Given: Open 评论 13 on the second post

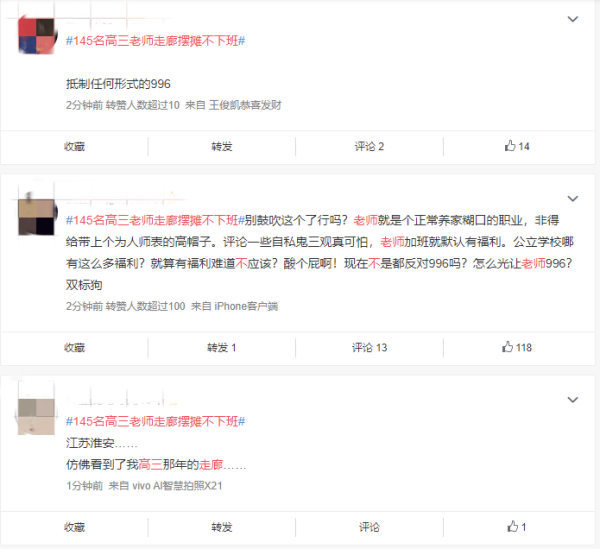Looking at the screenshot, I should click(x=369, y=347).
